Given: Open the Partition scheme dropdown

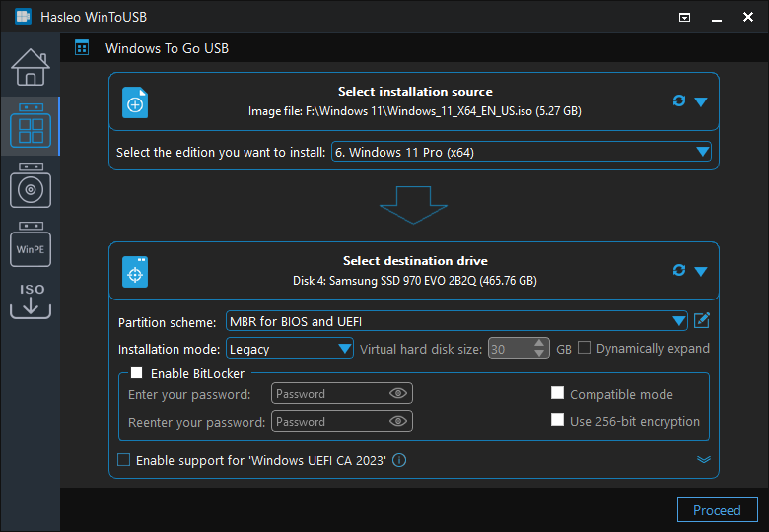Looking at the screenshot, I should pyautogui.click(x=456, y=321).
